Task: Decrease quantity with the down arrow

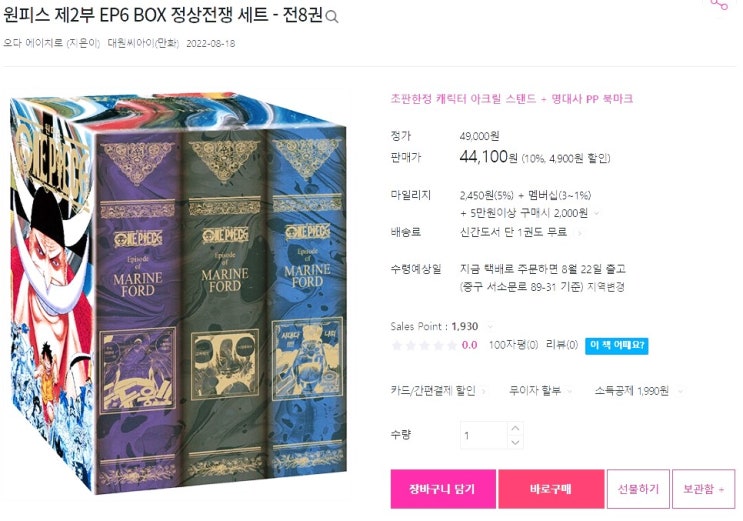Action: click(x=515, y=442)
